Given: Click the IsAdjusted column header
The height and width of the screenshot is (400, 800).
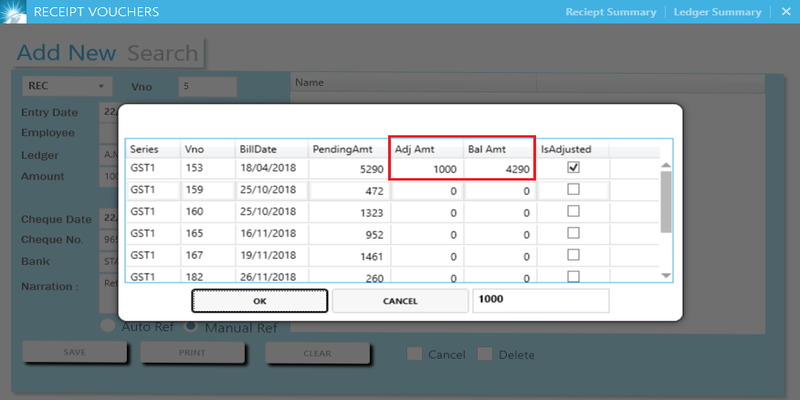Looking at the screenshot, I should [x=573, y=149].
